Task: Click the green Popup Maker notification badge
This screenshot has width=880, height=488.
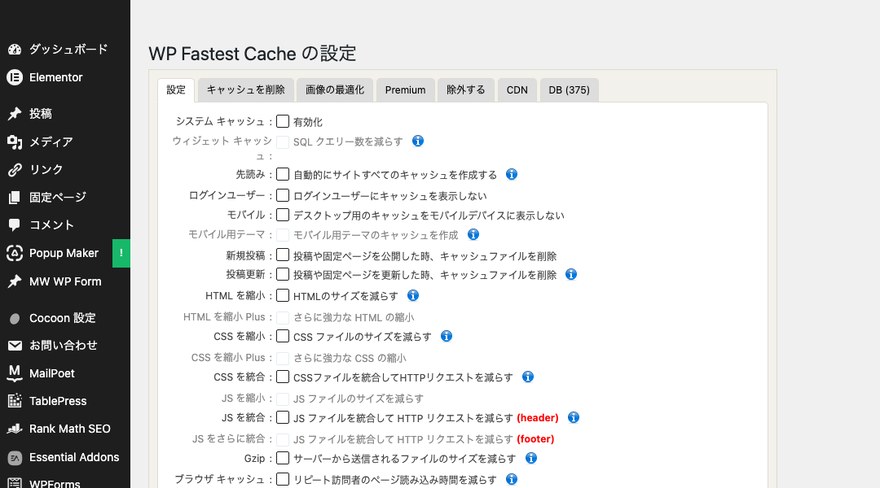Action: pyautogui.click(x=121, y=253)
